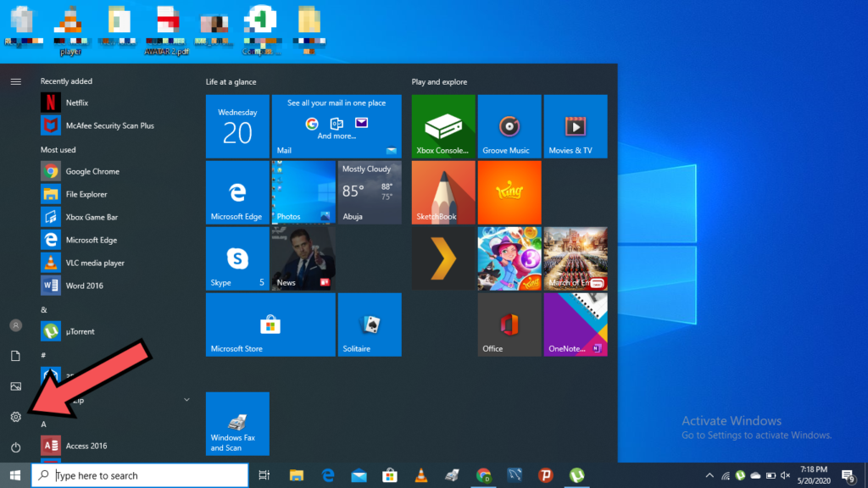Open VLC media player in app list
The image size is (868, 488).
coord(116,263)
